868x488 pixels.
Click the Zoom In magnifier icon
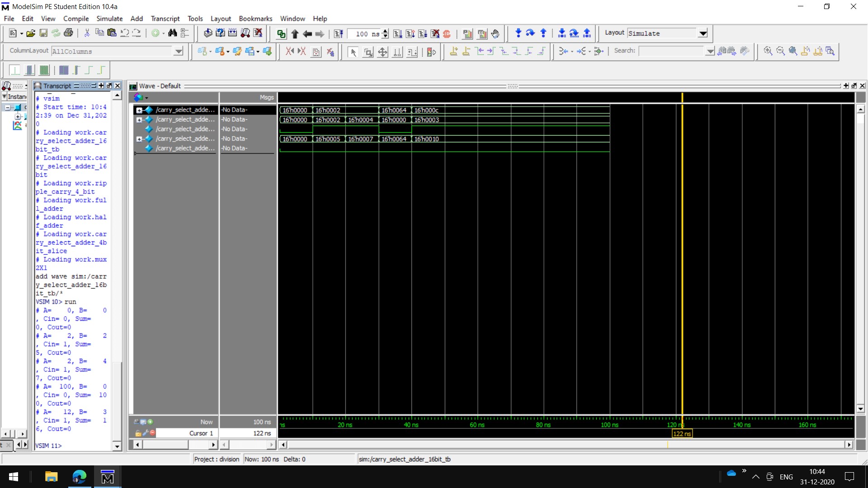click(768, 51)
